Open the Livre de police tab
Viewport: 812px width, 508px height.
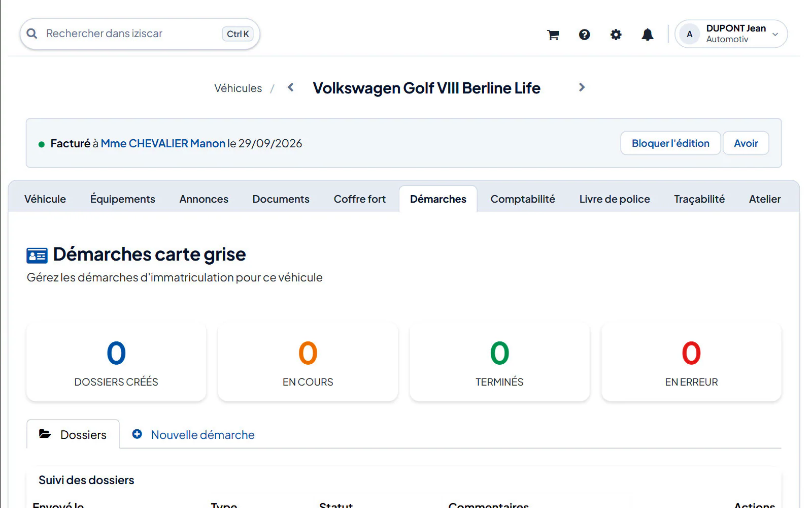pyautogui.click(x=615, y=199)
